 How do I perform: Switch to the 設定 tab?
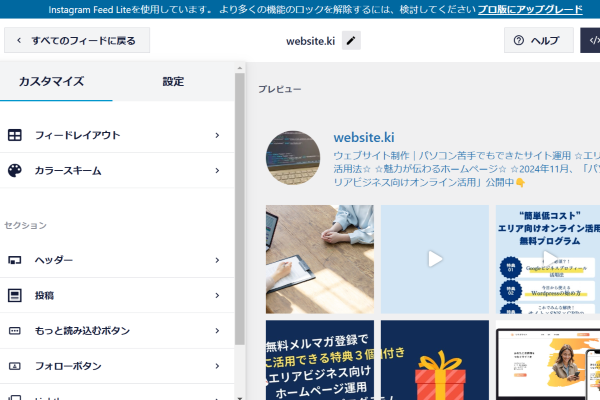173,82
